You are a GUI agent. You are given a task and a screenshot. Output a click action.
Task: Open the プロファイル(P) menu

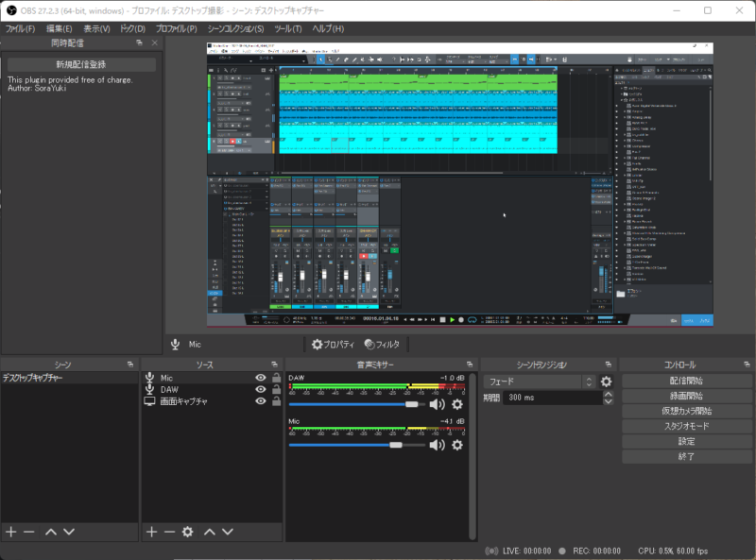point(177,29)
